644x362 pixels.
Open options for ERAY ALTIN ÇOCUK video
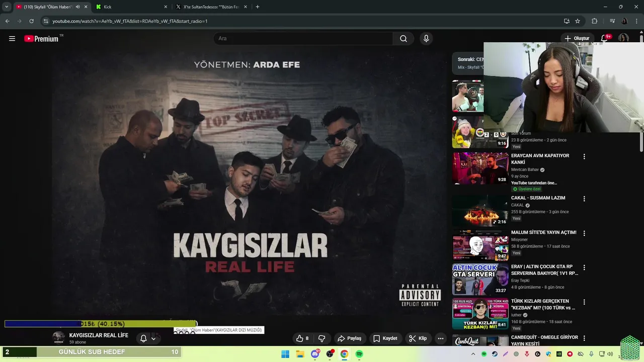point(584,268)
